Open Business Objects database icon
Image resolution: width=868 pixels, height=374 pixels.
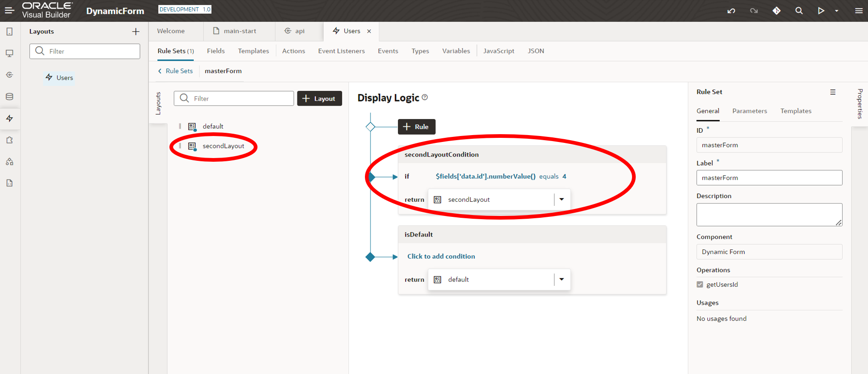pos(10,96)
